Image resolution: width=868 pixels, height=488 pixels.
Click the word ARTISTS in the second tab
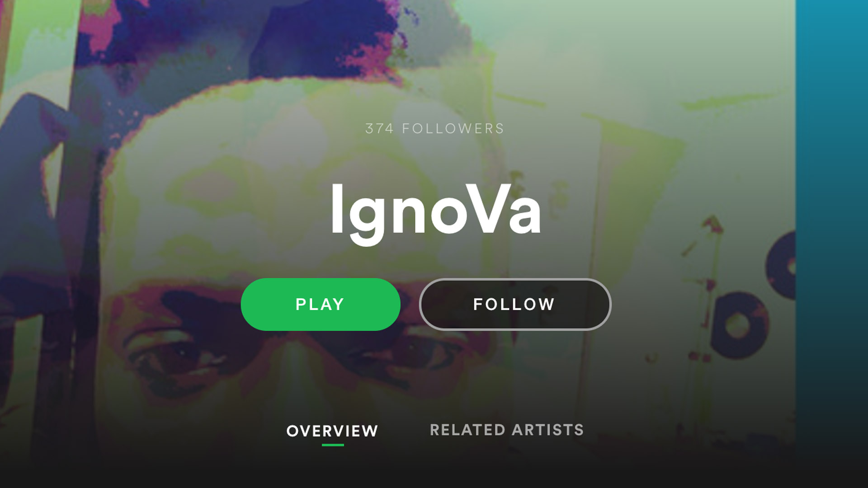tap(547, 430)
